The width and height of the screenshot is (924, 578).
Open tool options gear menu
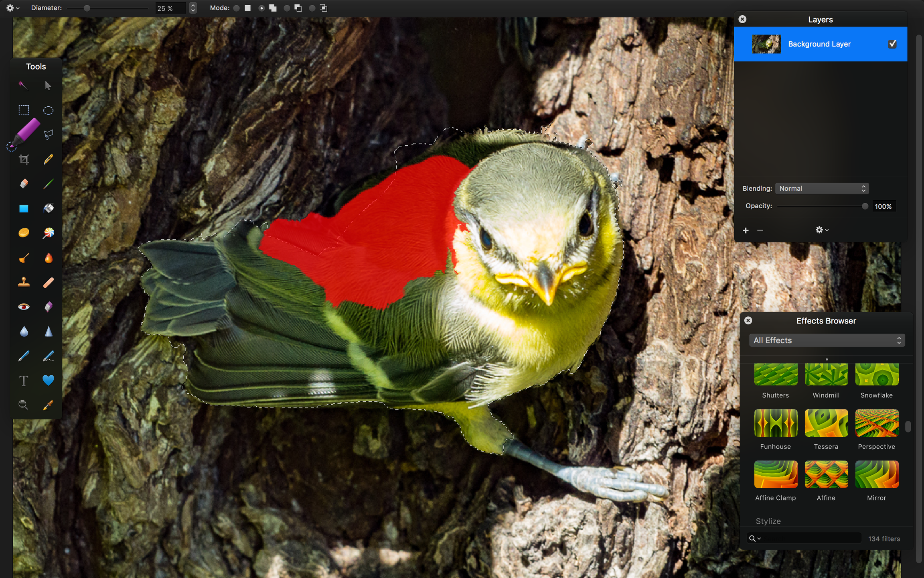[12, 8]
